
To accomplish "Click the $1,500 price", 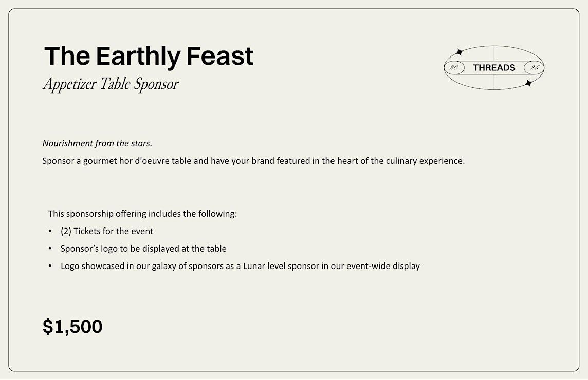I will point(72,327).
